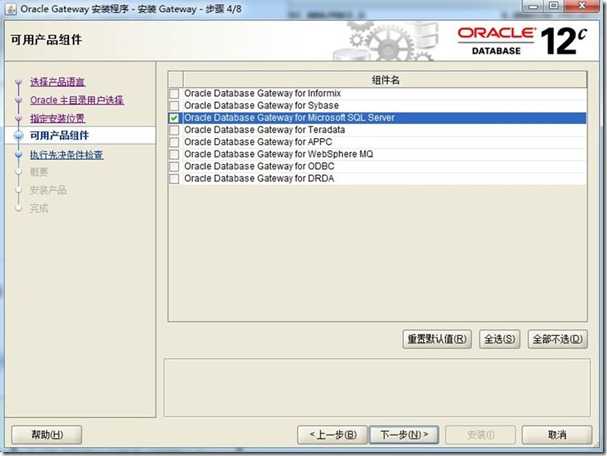The width and height of the screenshot is (607, 456).
Task: Select 'Oracle Database Gateway for Teradata' row text
Action: [x=264, y=130]
